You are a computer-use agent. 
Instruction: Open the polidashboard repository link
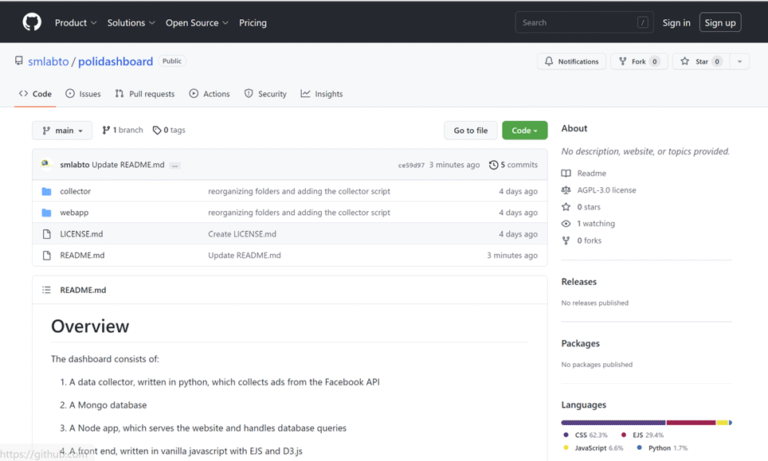coord(116,61)
